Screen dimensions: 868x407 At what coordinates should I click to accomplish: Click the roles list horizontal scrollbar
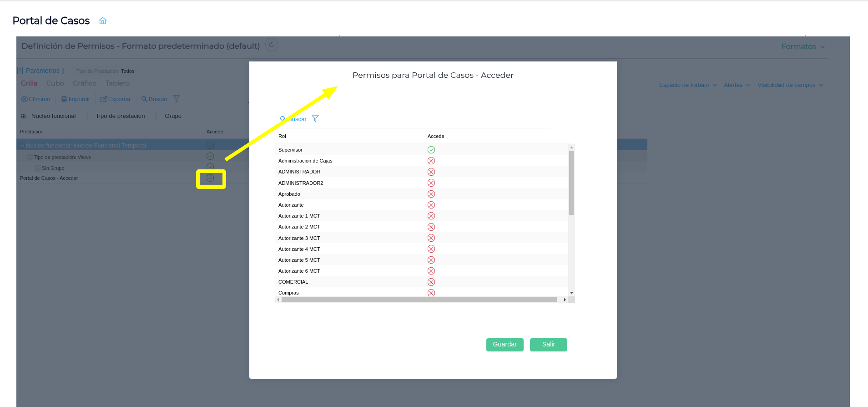pos(419,300)
